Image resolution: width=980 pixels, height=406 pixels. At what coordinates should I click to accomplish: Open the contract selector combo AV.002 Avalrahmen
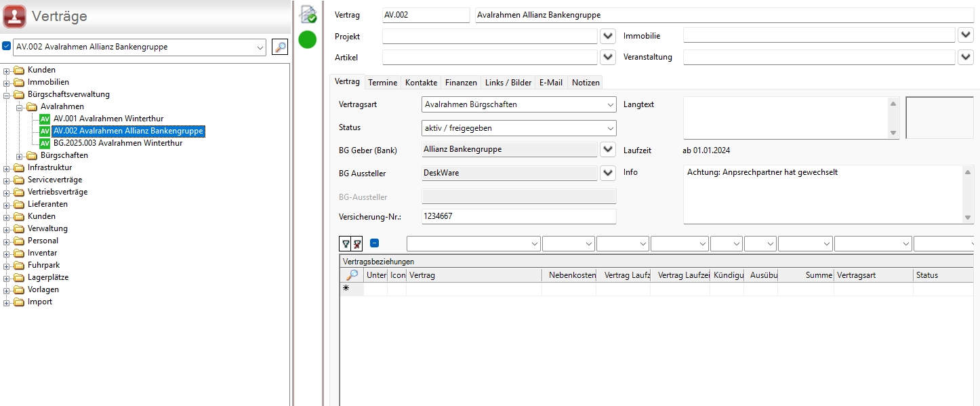140,47
